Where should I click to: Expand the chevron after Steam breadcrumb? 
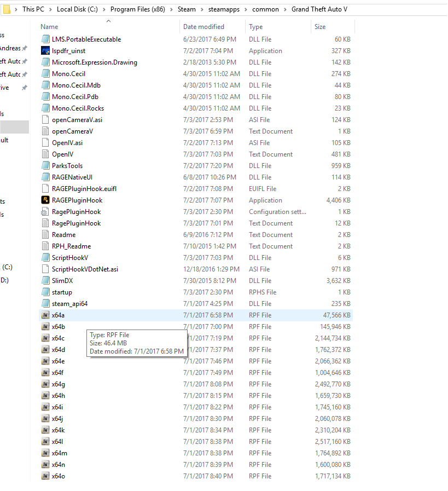tap(202, 10)
